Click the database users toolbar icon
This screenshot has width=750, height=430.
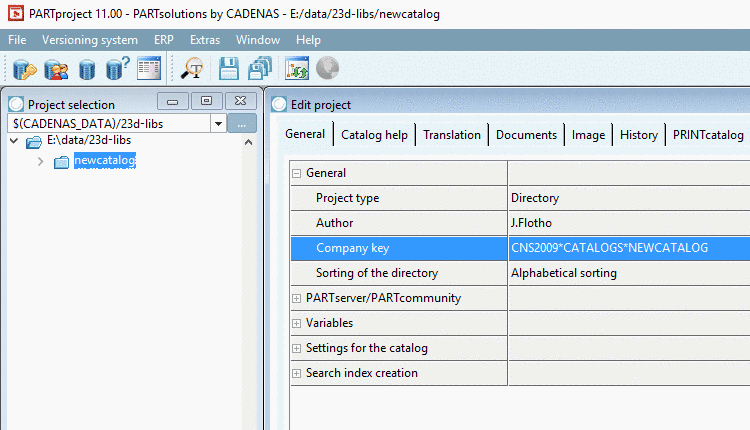tap(56, 68)
